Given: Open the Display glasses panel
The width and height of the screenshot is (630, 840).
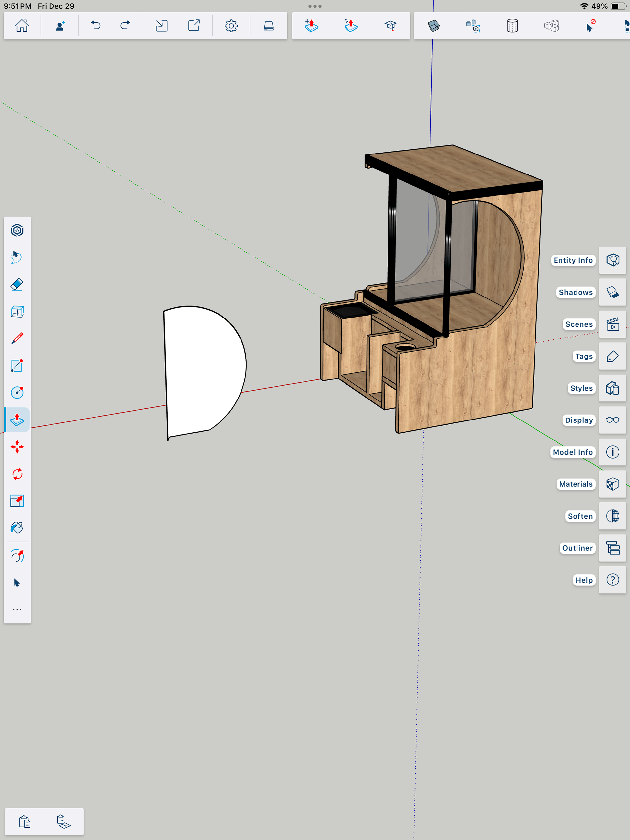Looking at the screenshot, I should click(x=613, y=420).
